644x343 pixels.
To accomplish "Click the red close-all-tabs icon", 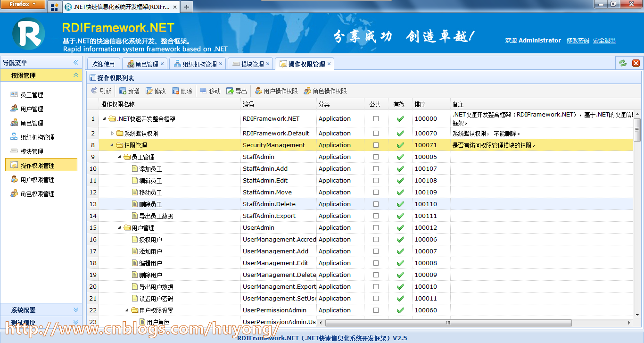I will pyautogui.click(x=636, y=63).
